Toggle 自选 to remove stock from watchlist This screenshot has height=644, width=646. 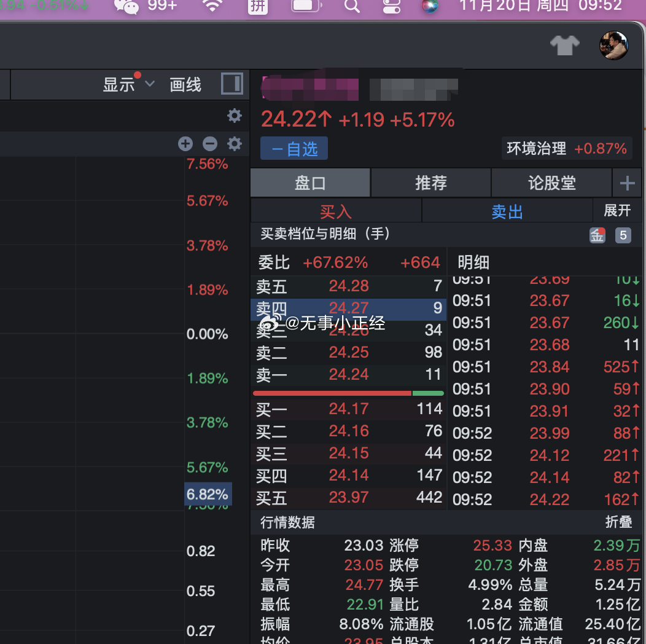pyautogui.click(x=294, y=148)
